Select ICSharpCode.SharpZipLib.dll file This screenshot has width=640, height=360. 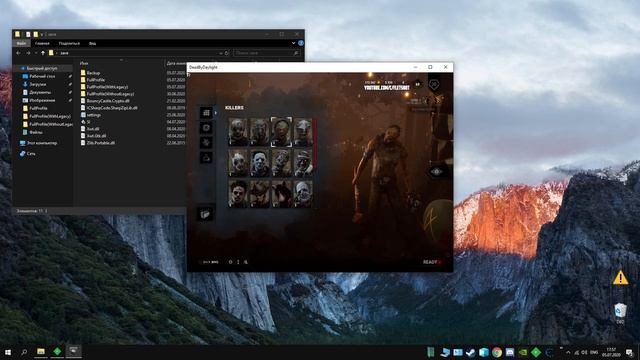pos(109,108)
